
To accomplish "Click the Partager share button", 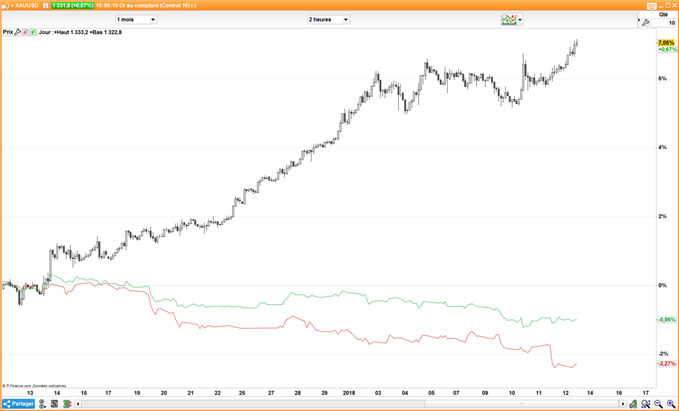I will 18,404.
